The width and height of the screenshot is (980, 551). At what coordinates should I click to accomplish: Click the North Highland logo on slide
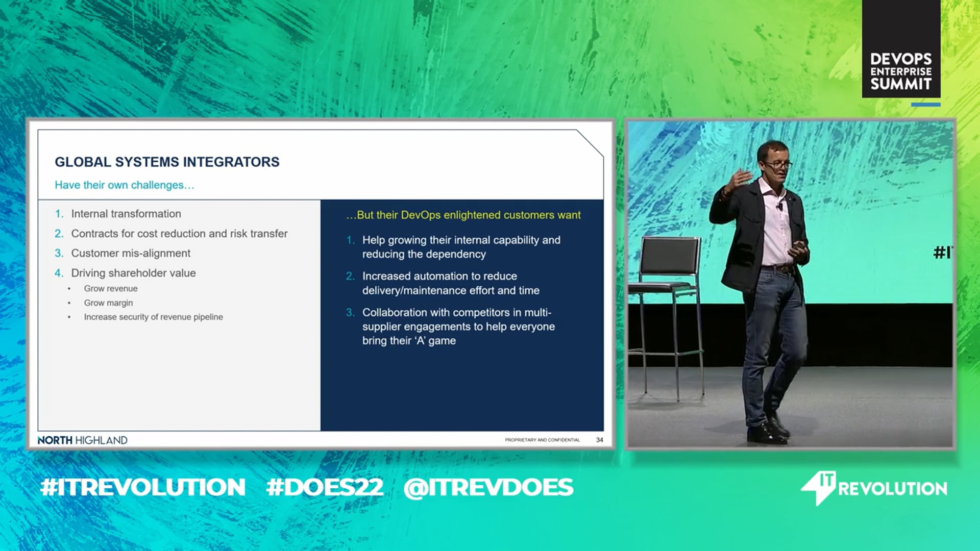[83, 440]
